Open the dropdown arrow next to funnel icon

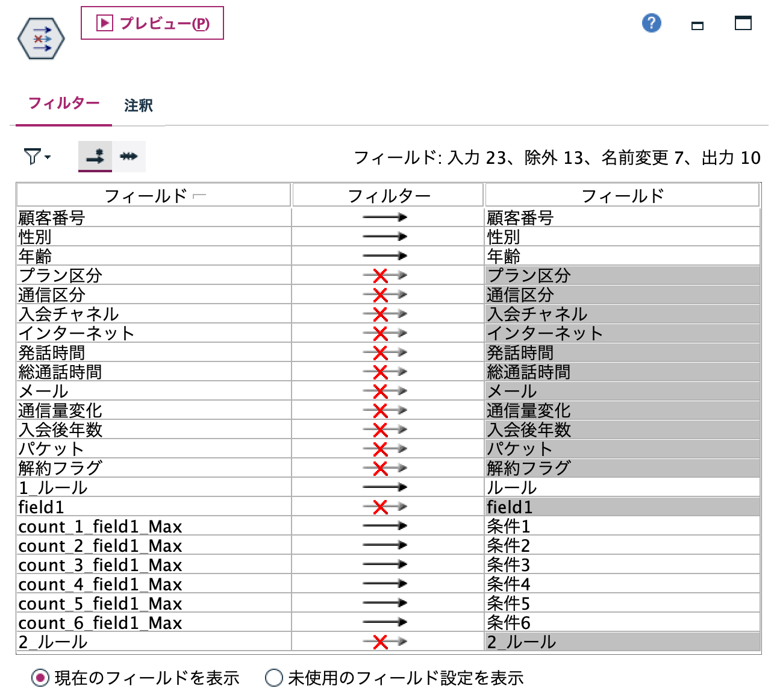click(x=48, y=157)
